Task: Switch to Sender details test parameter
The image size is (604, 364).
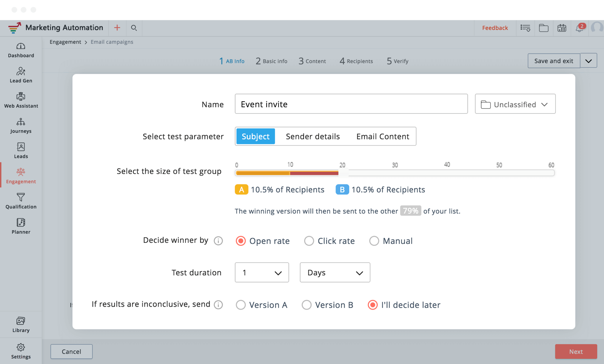Action: coord(313,136)
